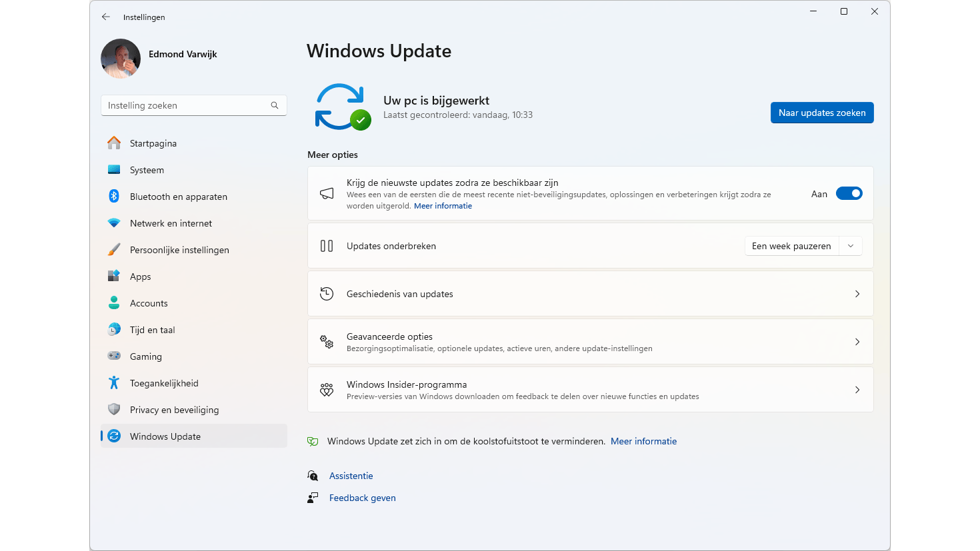
Task: Open the pause duration dropdown arrow
Action: point(851,246)
